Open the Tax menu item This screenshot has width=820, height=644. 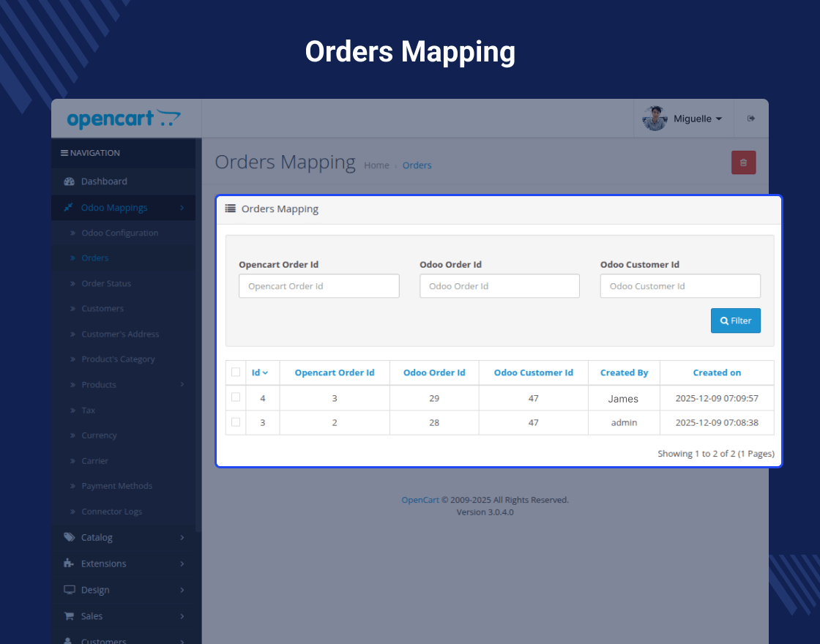[89, 410]
